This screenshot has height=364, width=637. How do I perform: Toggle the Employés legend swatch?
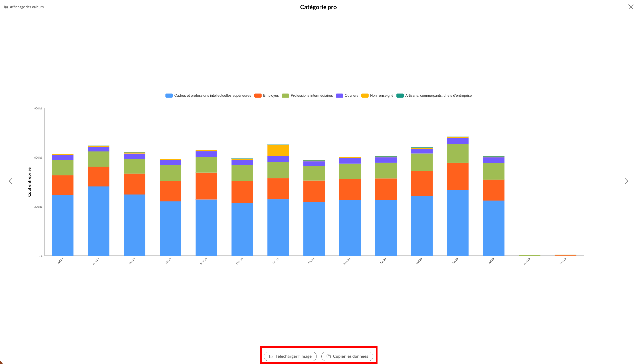pos(258,96)
